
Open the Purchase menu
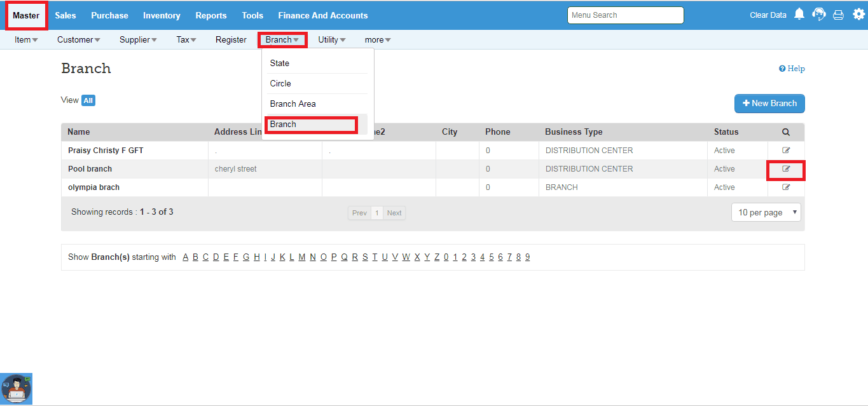109,15
